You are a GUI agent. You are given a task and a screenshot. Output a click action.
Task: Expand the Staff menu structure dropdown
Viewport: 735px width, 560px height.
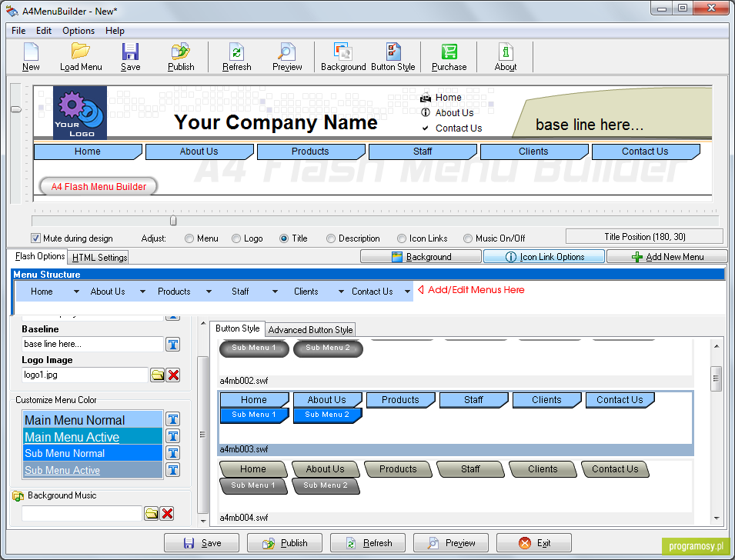[276, 292]
